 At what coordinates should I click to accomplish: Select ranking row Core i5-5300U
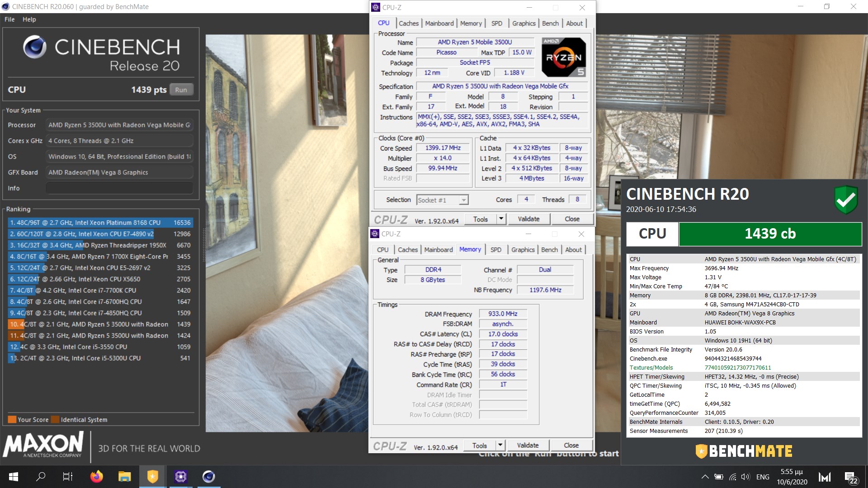click(100, 358)
